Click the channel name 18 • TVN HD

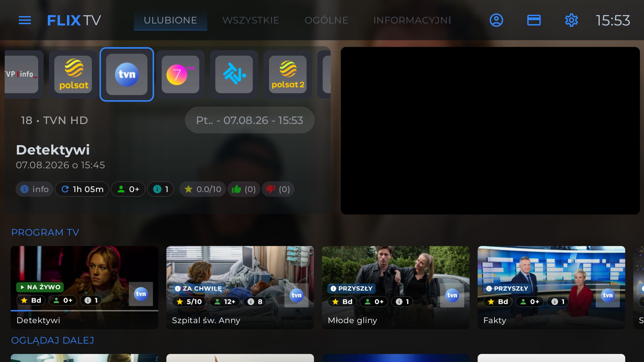coord(54,120)
